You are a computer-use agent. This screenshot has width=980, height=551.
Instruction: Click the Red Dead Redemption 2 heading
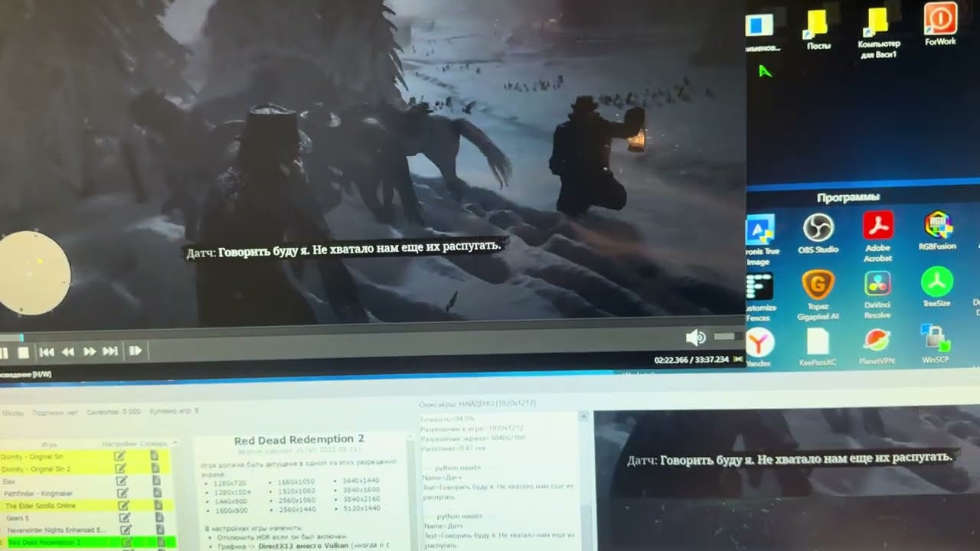pos(299,439)
